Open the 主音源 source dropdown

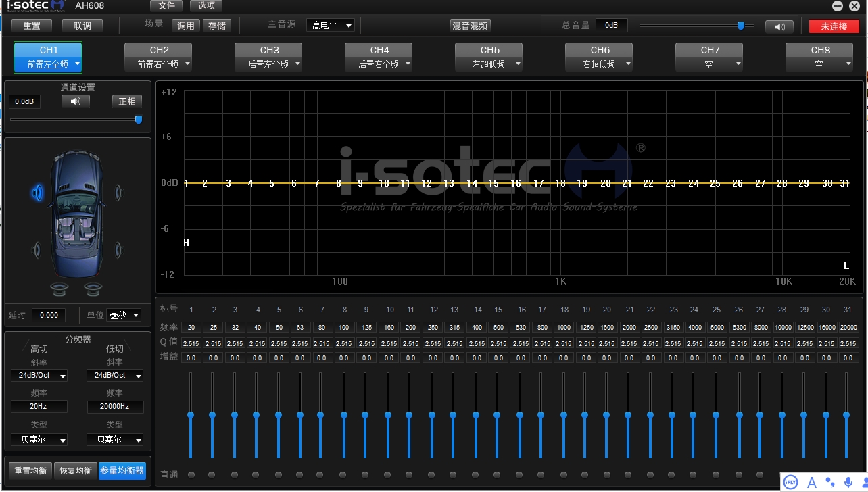pyautogui.click(x=330, y=26)
